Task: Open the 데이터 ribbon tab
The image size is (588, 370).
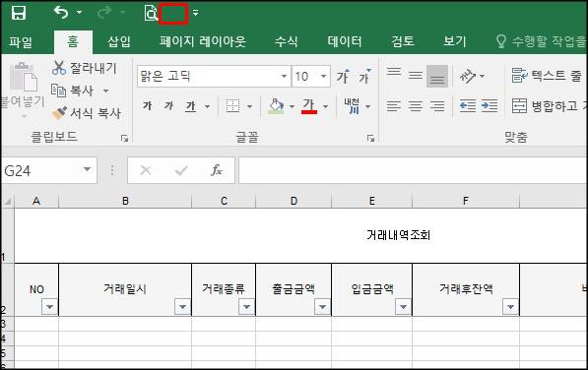Action: tap(345, 41)
